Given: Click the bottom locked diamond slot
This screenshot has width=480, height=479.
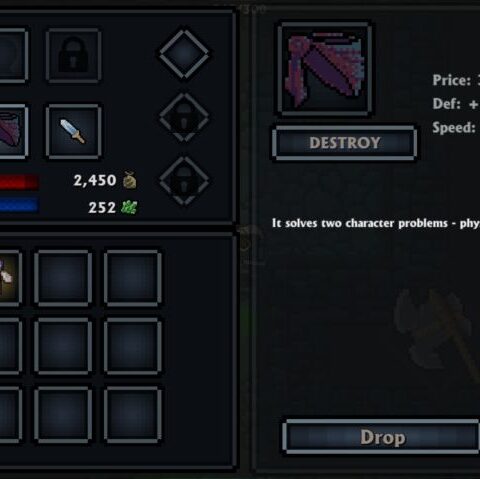Looking at the screenshot, I should (184, 180).
